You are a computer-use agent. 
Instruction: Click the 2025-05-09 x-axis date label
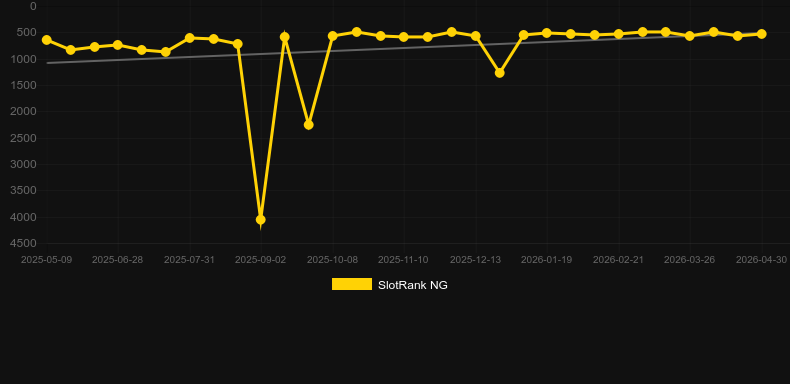point(46,260)
